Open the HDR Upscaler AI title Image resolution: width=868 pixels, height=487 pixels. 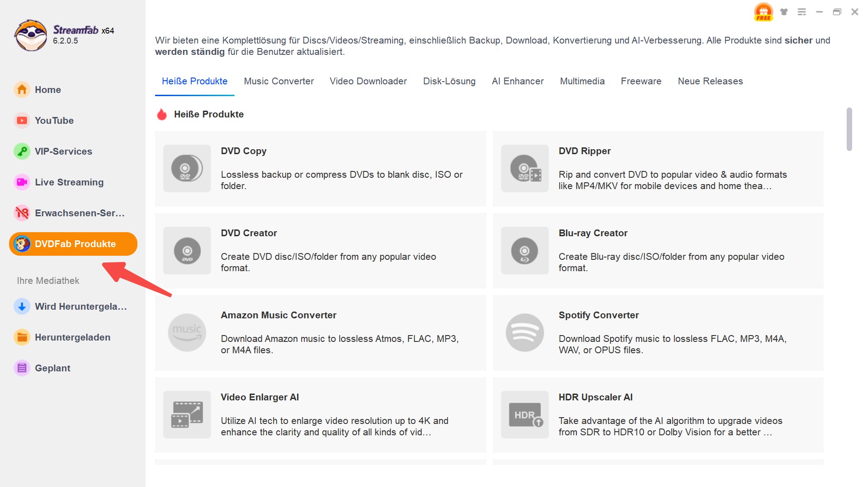pos(595,397)
